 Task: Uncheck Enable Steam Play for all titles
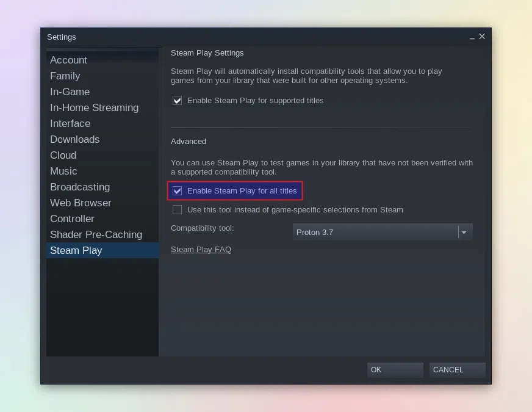pos(177,190)
